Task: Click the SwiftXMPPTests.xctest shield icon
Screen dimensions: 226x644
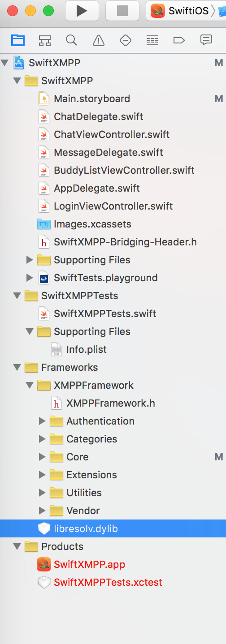Action: 44,582
